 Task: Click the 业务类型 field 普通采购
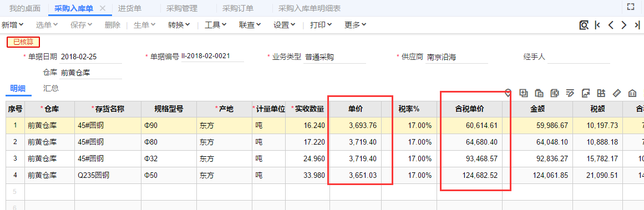click(x=334, y=57)
